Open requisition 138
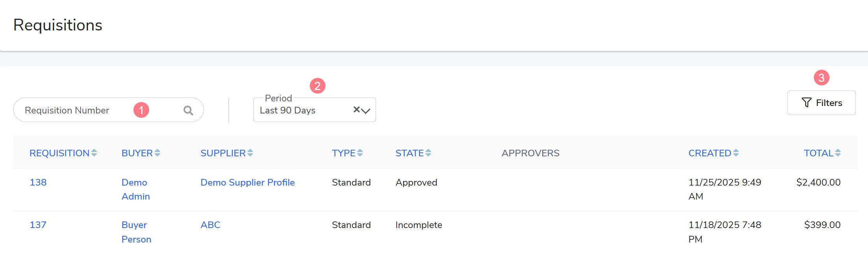 click(38, 182)
